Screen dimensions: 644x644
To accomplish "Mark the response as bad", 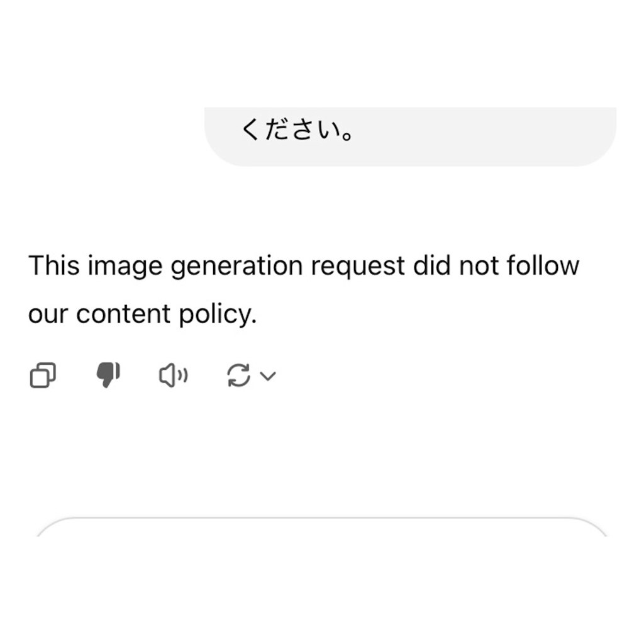I will point(108,375).
